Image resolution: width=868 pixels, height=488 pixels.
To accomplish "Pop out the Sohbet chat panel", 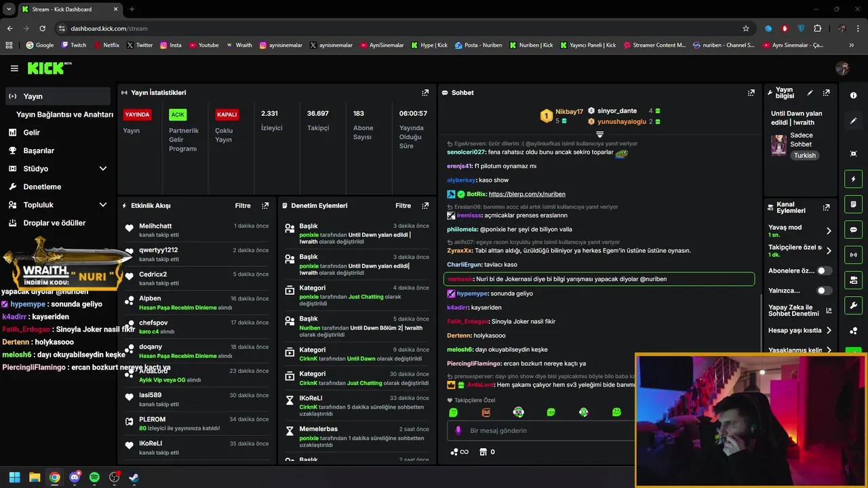I will click(751, 93).
